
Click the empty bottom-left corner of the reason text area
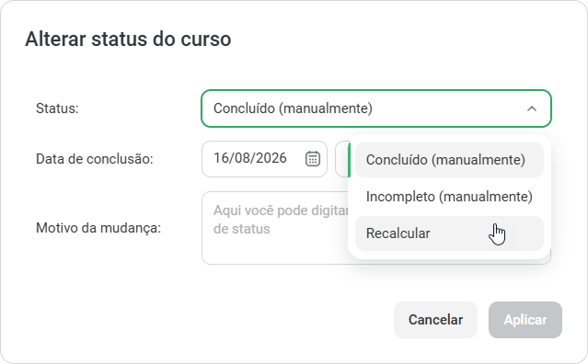(x=217, y=255)
